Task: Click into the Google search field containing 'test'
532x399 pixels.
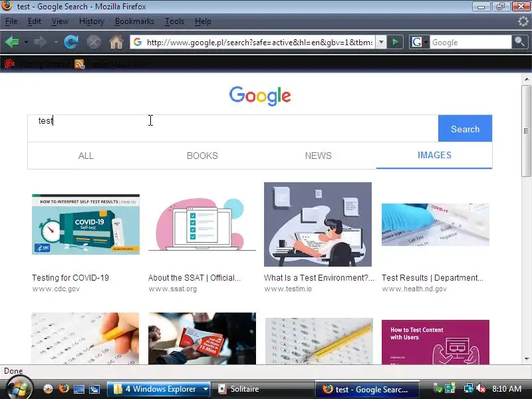Action: (x=233, y=128)
